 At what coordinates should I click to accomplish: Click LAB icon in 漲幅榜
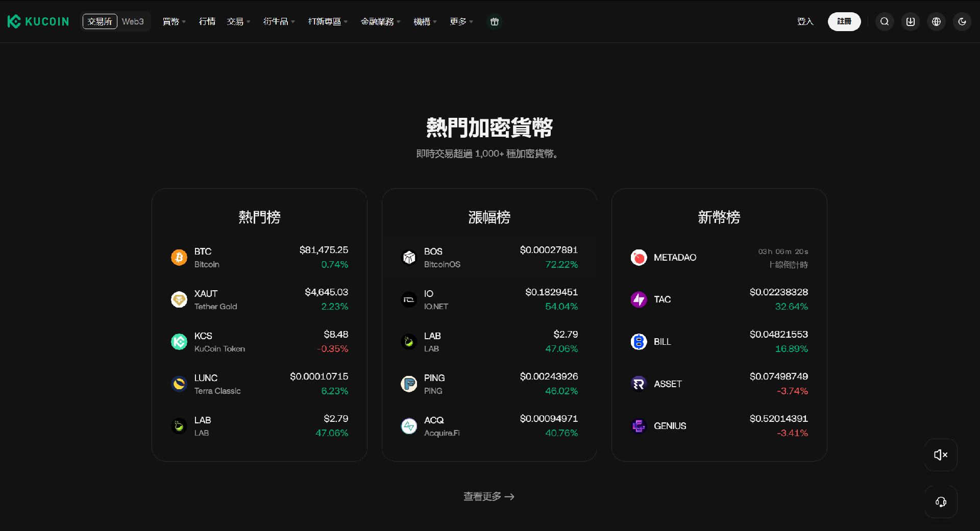(x=409, y=342)
